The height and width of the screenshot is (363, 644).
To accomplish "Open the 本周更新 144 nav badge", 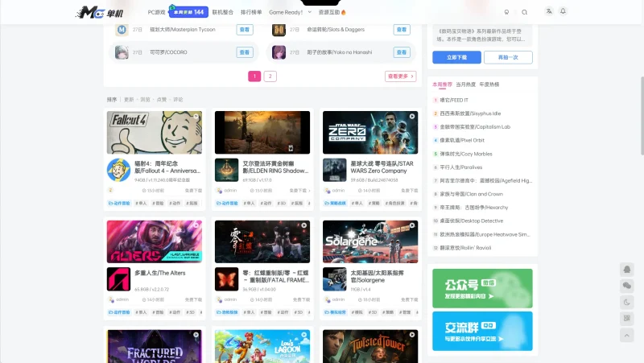I will pyautogui.click(x=188, y=12).
